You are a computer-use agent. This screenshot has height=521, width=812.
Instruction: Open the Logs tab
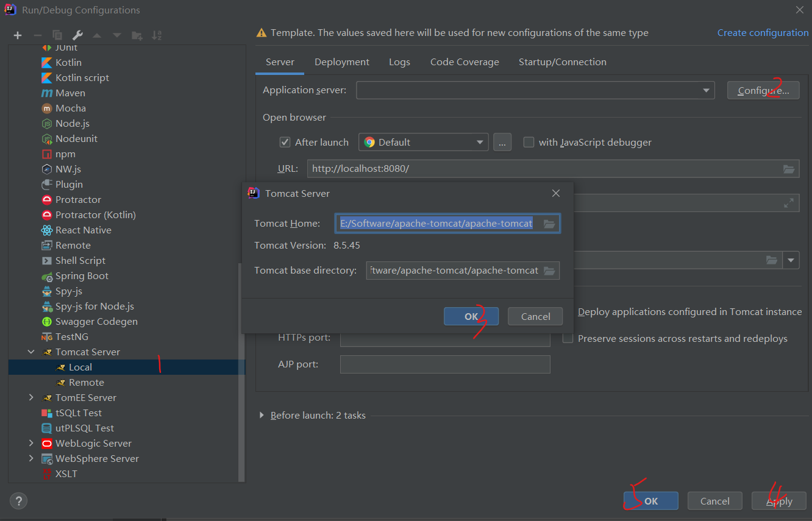pos(399,62)
